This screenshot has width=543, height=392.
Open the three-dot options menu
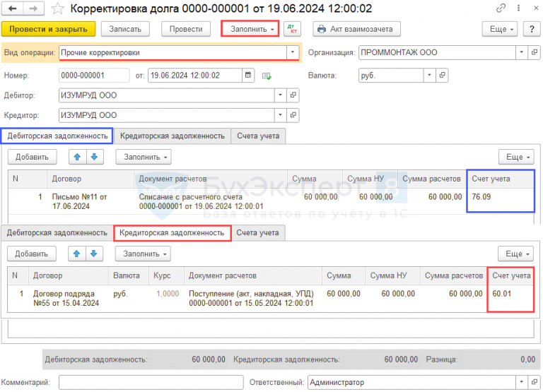tap(518, 8)
